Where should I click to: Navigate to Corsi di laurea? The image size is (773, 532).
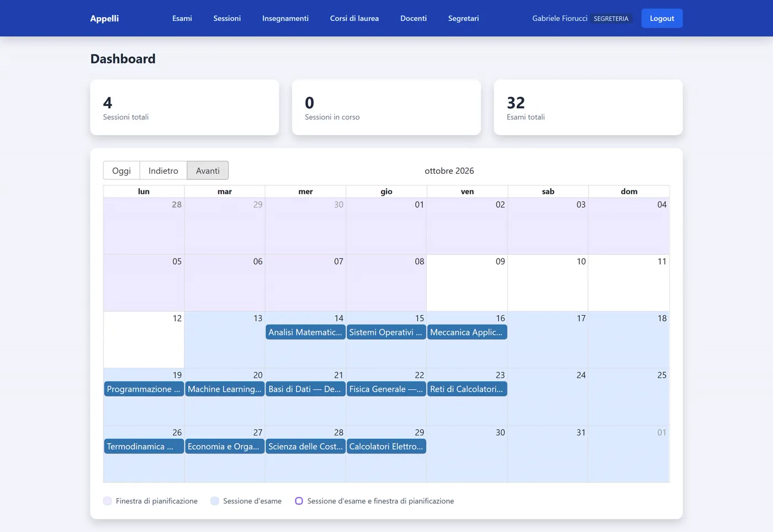pos(354,18)
